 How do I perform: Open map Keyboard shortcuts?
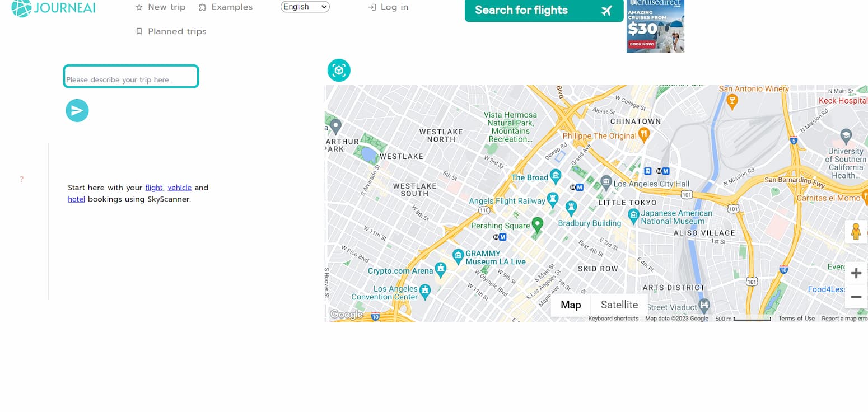[613, 319]
